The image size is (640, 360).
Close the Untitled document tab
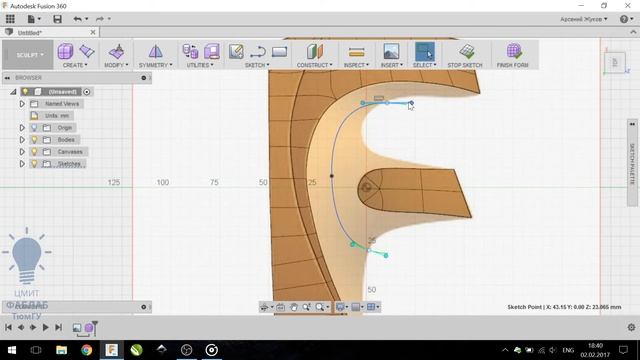93,32
